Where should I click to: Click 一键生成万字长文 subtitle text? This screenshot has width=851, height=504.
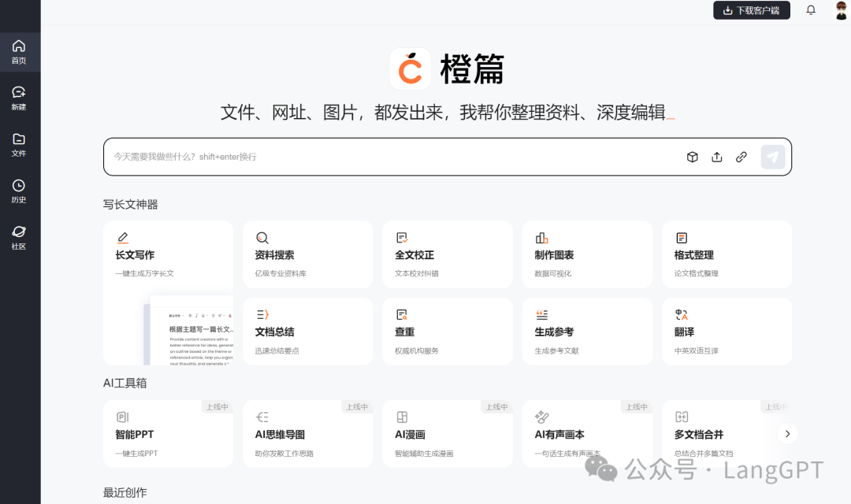145,273
